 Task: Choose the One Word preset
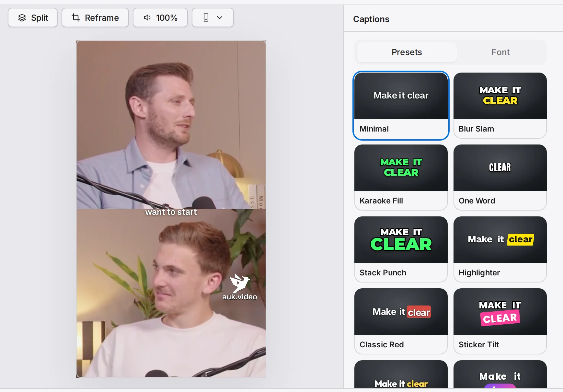coord(500,178)
